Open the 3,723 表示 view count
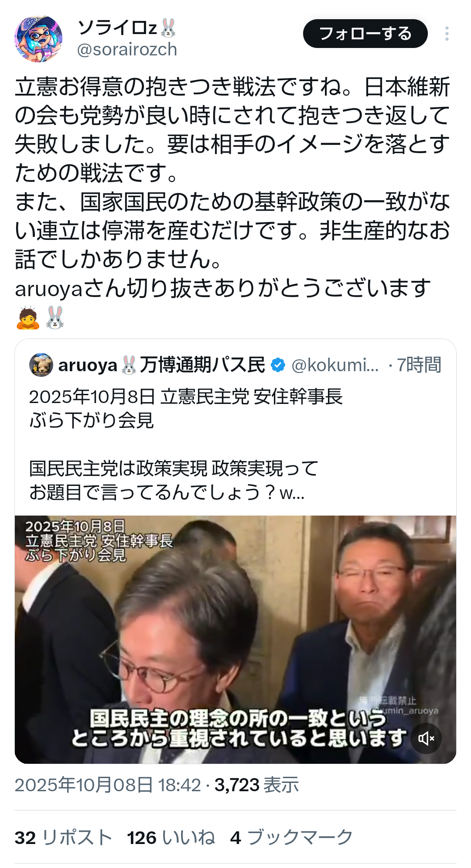Image resolution: width=471 pixels, height=868 pixels. pyautogui.click(x=256, y=785)
